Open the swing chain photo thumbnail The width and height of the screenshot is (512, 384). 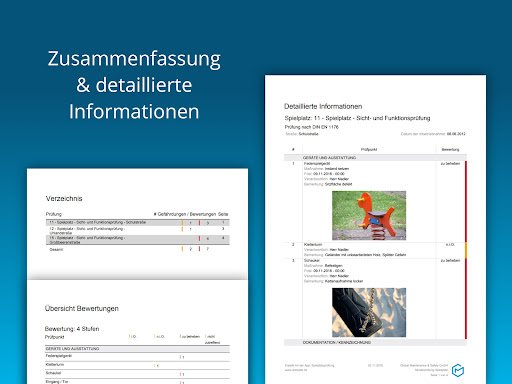369,312
